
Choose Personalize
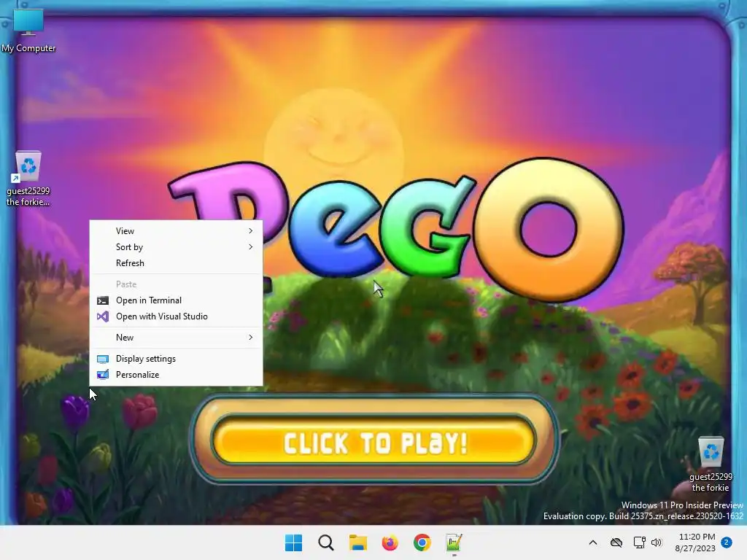pos(177,375)
